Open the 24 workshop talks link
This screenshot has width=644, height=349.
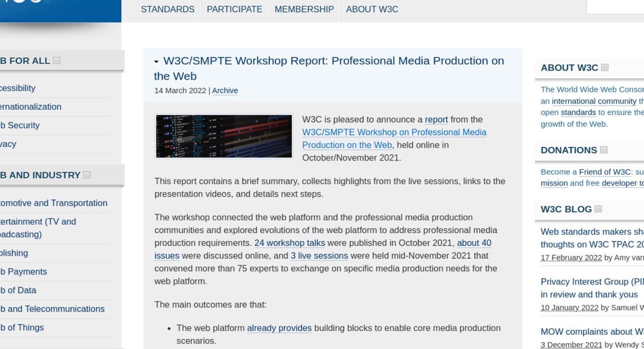tap(289, 243)
